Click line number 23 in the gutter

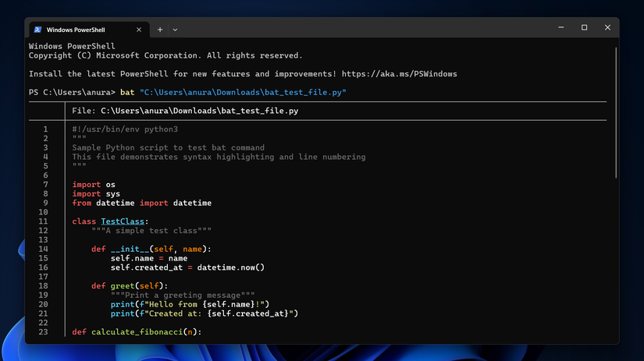click(43, 332)
